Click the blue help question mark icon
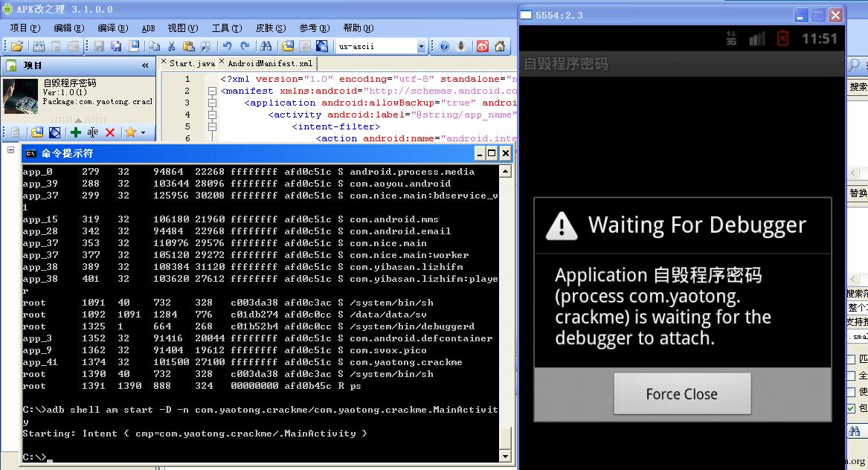The image size is (868, 470). tap(444, 47)
